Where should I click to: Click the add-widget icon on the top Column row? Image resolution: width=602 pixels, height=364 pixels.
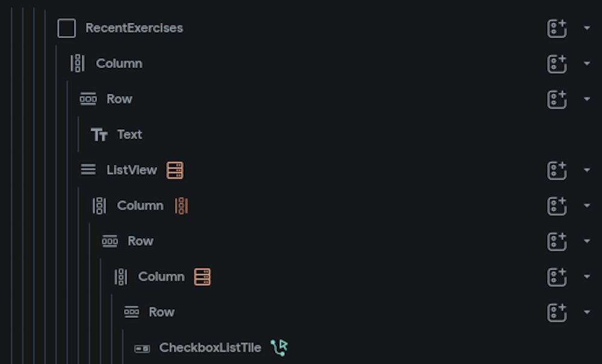click(557, 64)
